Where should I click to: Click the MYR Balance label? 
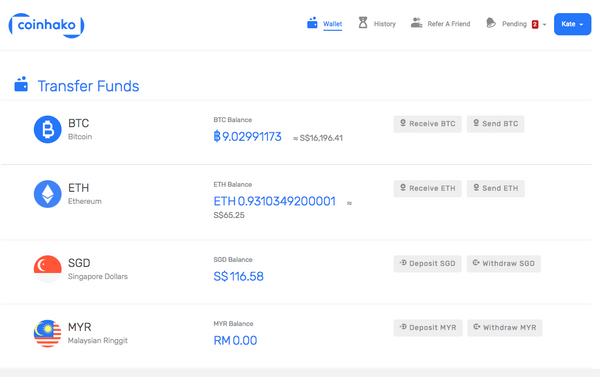point(233,324)
